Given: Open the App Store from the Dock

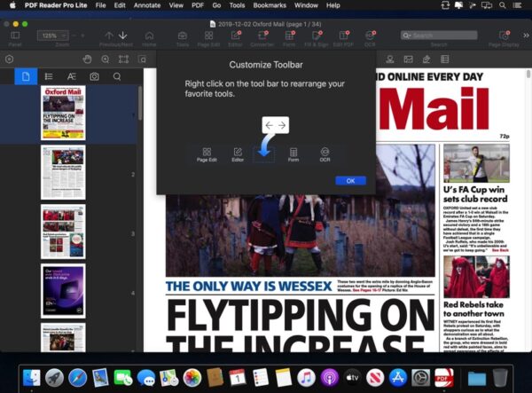Looking at the screenshot, I should click(397, 378).
